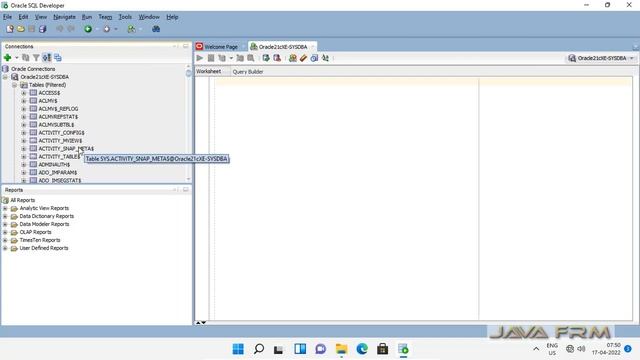Open the Microsoft Store taskbar icon

point(382,349)
